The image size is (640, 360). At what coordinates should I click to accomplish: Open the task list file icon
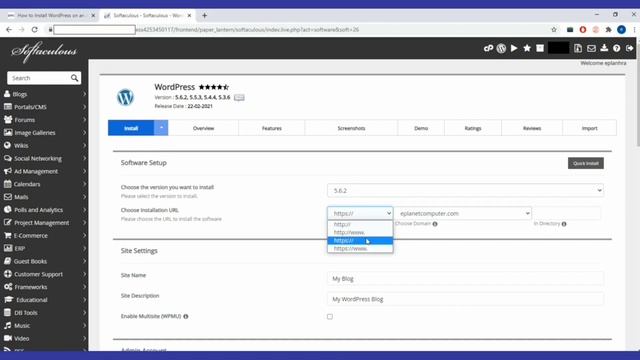tap(578, 48)
